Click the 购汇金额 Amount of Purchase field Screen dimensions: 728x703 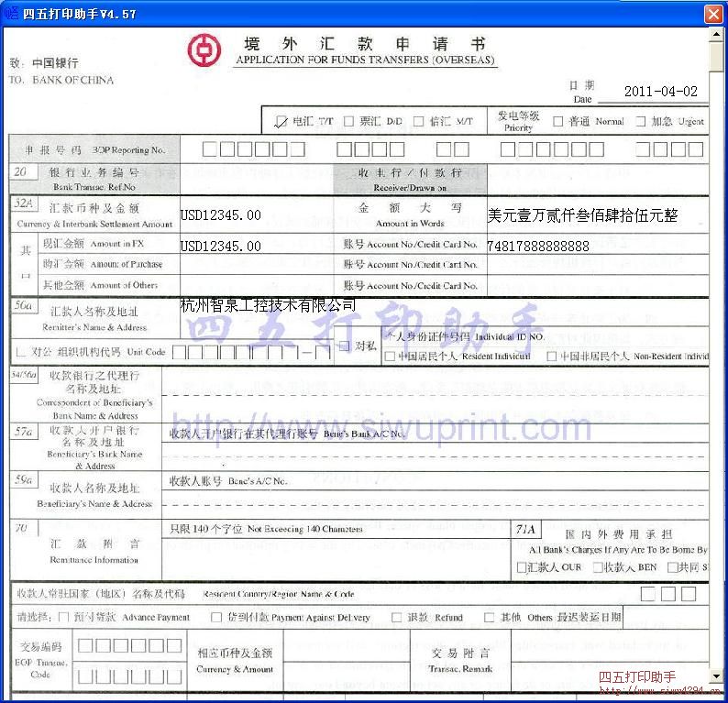pos(257,265)
